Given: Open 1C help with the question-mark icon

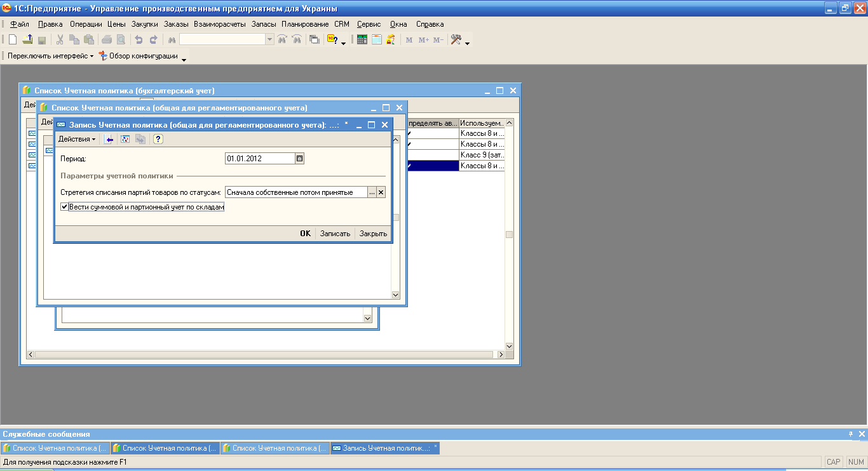Looking at the screenshot, I should tap(333, 39).
